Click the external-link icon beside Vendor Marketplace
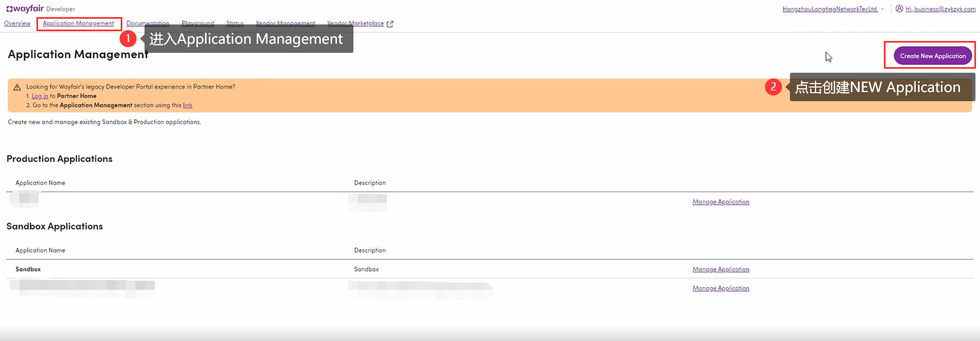The image size is (980, 341). point(390,24)
